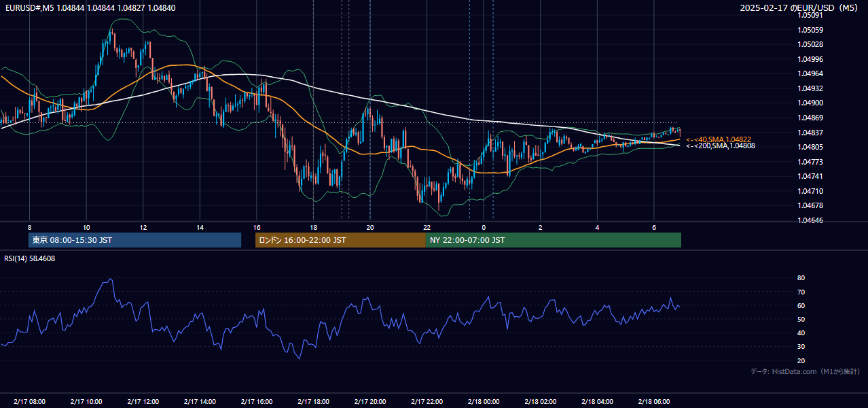Click the 2/18 06:00 date label
This screenshot has height=408, width=868.
coord(654,402)
